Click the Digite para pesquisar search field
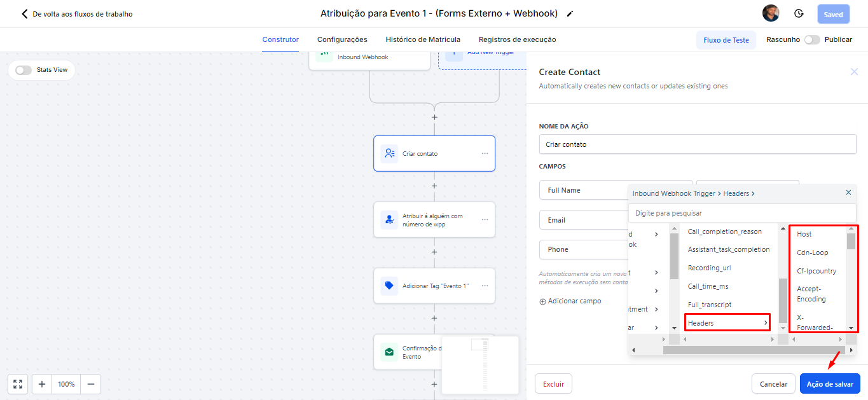The height and width of the screenshot is (400, 868). click(x=741, y=213)
